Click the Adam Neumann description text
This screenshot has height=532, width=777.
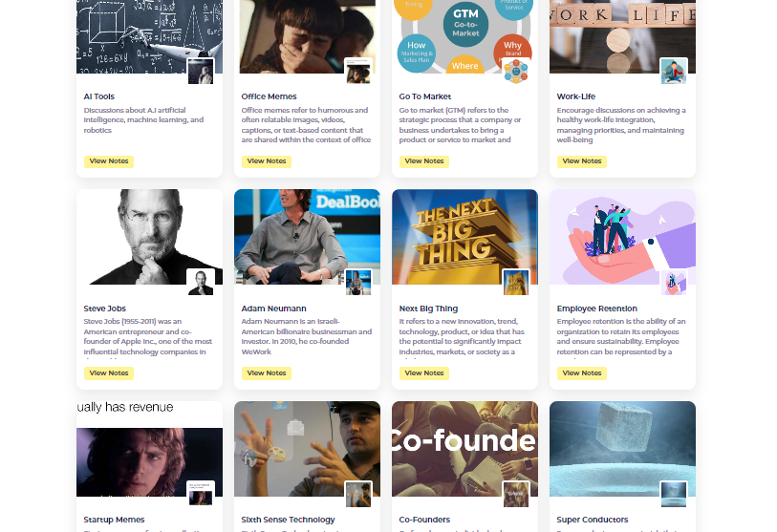[x=306, y=337]
